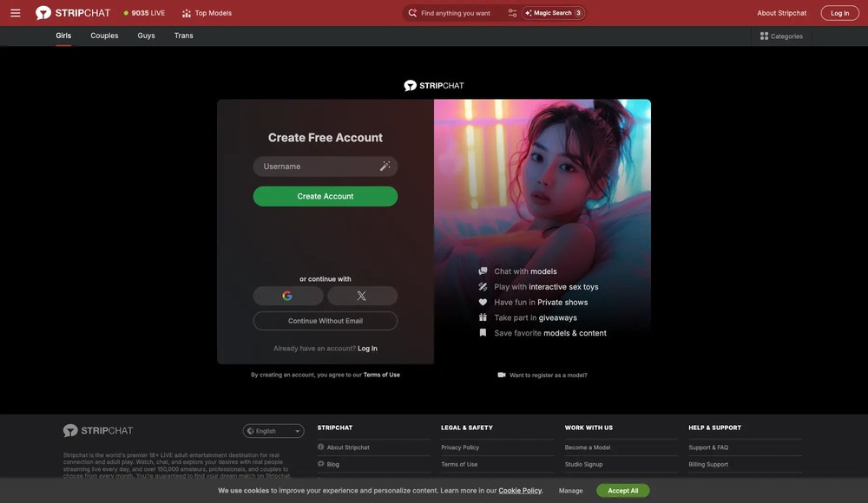Screen dimensions: 868x503
Task: Generate username with magic wand icon
Action: [x=385, y=166]
